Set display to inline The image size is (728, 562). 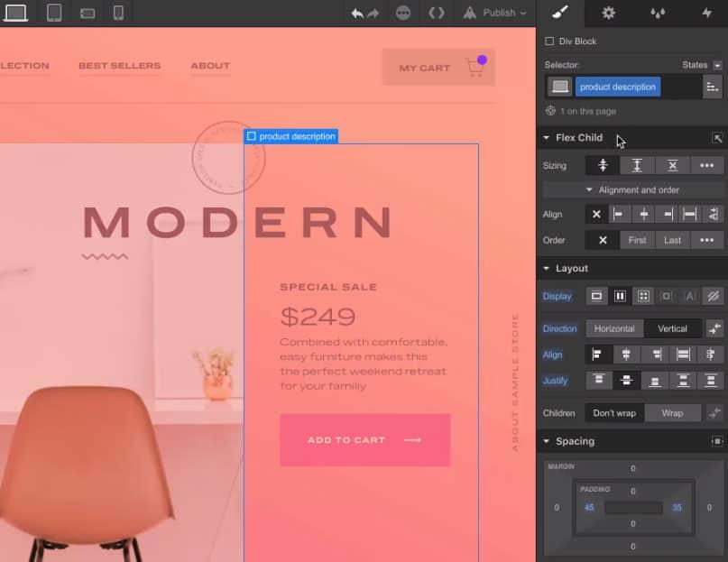(689, 296)
